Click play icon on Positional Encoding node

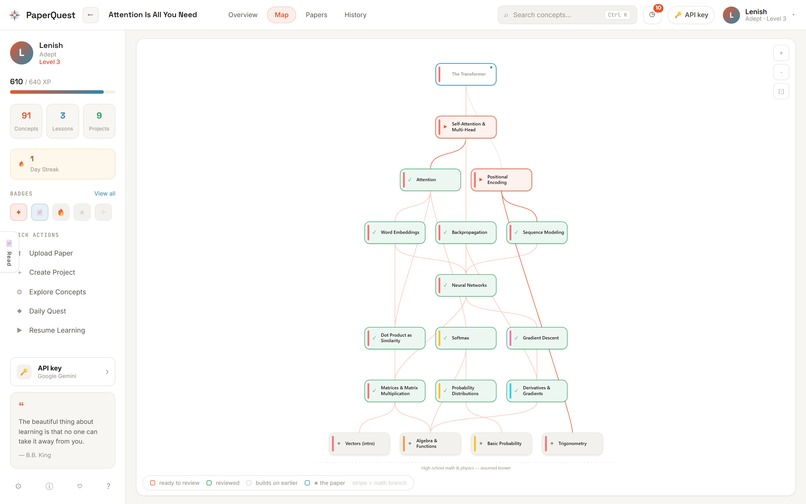point(481,179)
